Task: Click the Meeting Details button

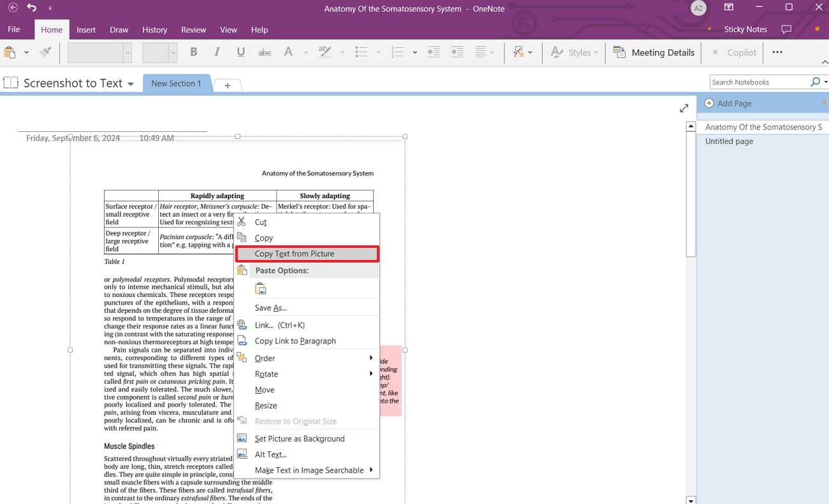Action: pos(654,52)
